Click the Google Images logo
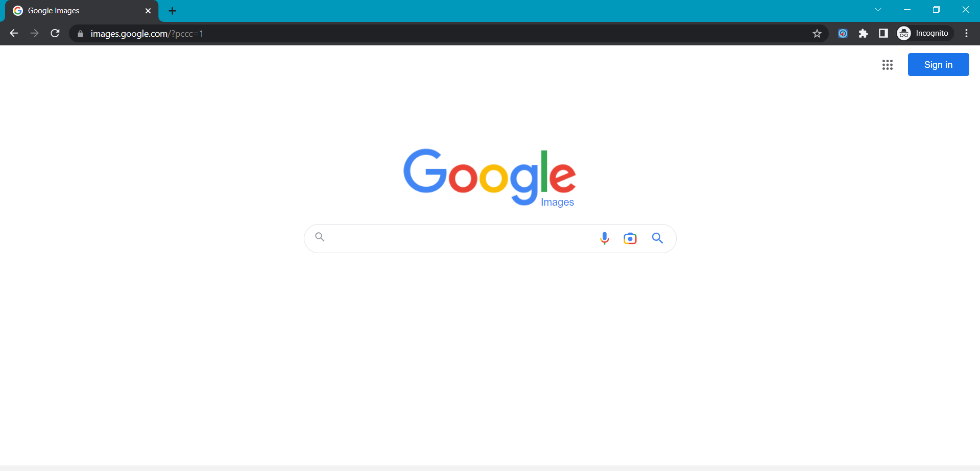The width and height of the screenshot is (980, 471). click(x=490, y=178)
